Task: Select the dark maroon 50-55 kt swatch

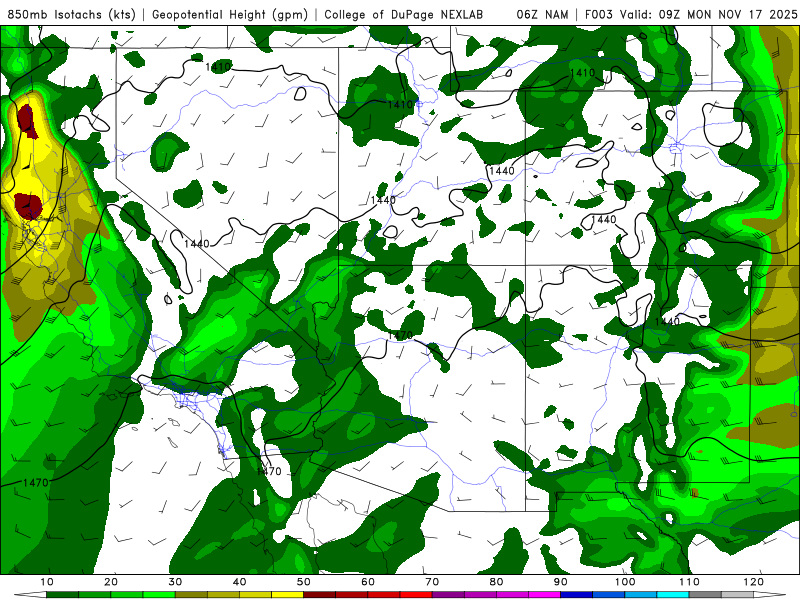Action: 319,594
